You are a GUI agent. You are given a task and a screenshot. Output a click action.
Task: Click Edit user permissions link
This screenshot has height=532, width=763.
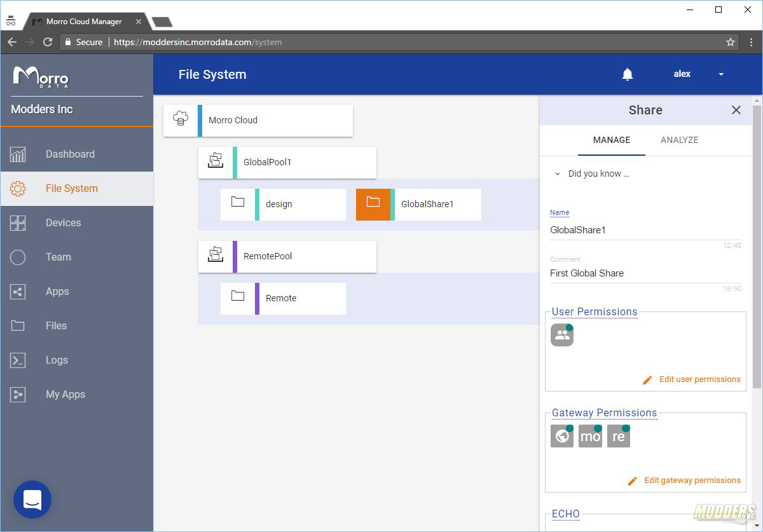(700, 379)
